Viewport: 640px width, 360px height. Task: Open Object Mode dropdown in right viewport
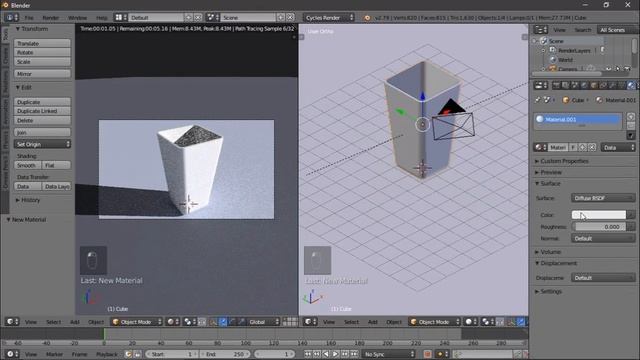(435, 322)
